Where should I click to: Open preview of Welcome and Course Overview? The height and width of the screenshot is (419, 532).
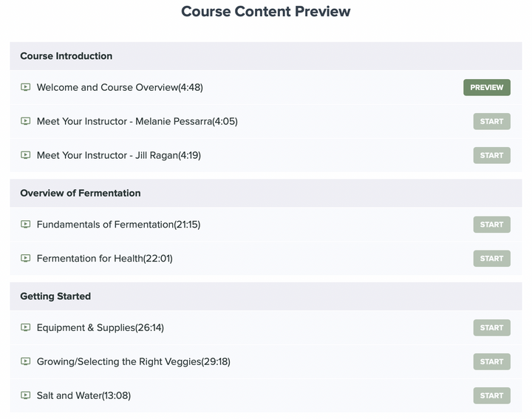[486, 87]
